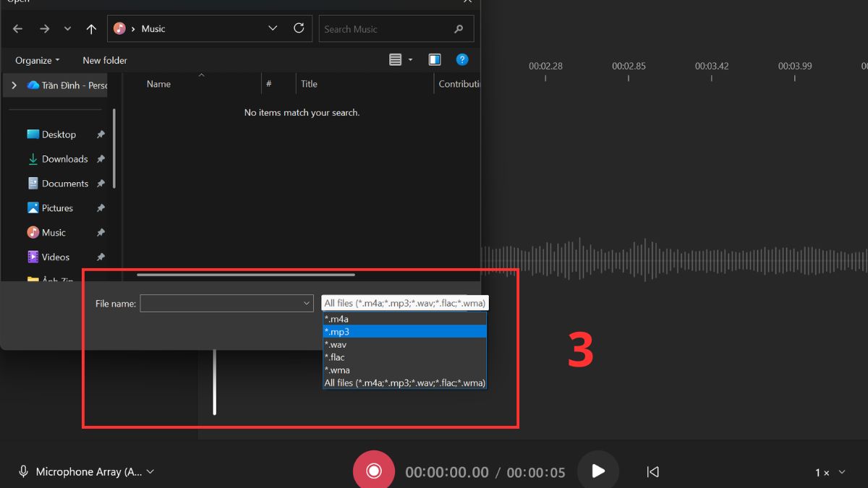Open Desktop in the sidebar
Screen dimensions: 868x488
coord(59,134)
